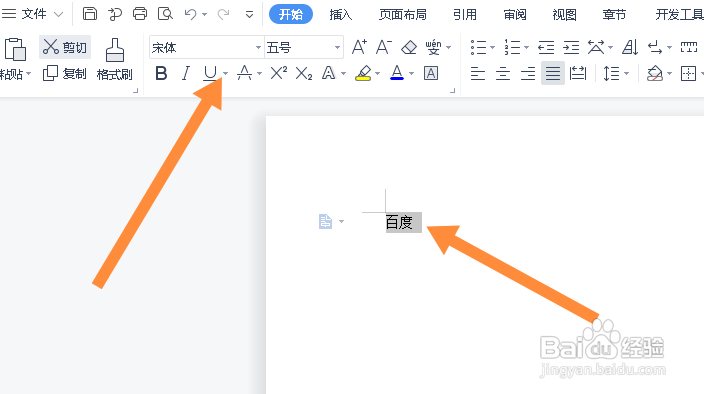Image resolution: width=704 pixels, height=394 pixels.
Task: Center align text
Action: pos(503,73)
